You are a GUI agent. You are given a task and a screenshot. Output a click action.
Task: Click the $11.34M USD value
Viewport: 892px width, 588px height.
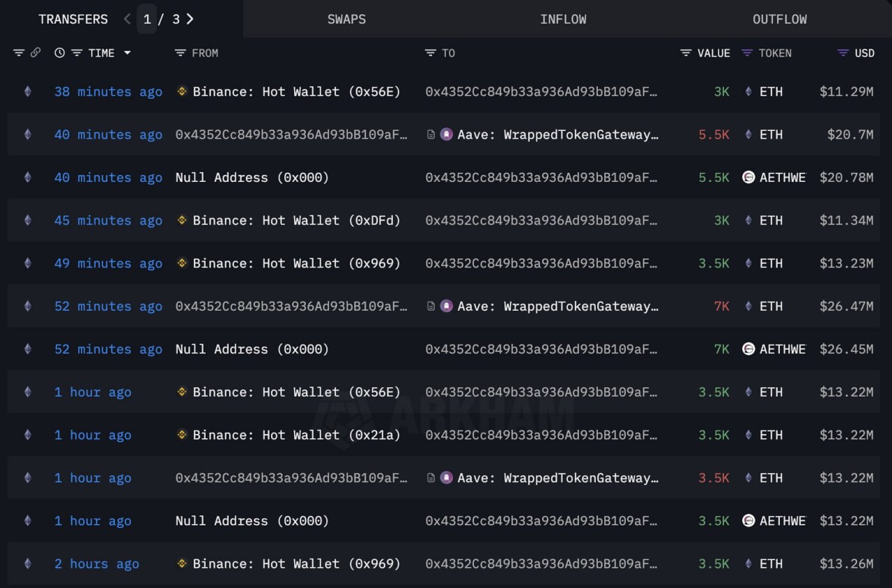point(846,220)
